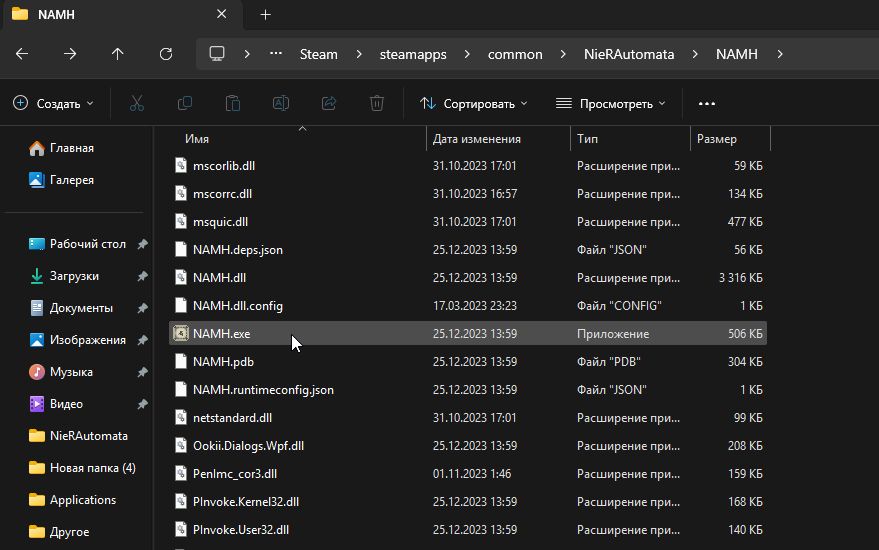Click the pin icon beside Изображения

(142, 340)
